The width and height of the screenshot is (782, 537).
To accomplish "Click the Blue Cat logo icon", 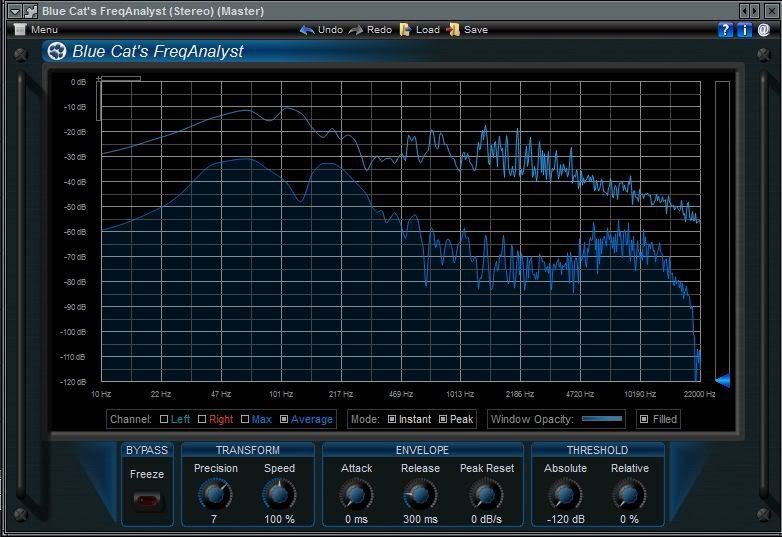I will [x=57, y=51].
